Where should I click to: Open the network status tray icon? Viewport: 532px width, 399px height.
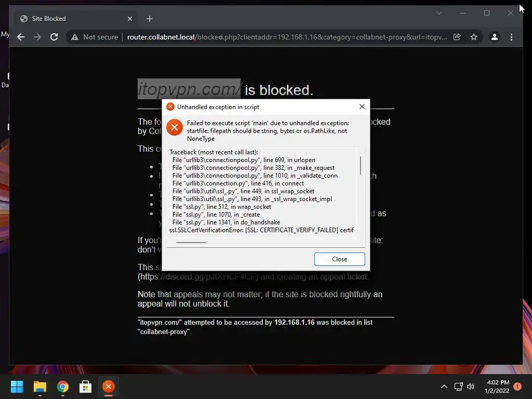click(458, 387)
